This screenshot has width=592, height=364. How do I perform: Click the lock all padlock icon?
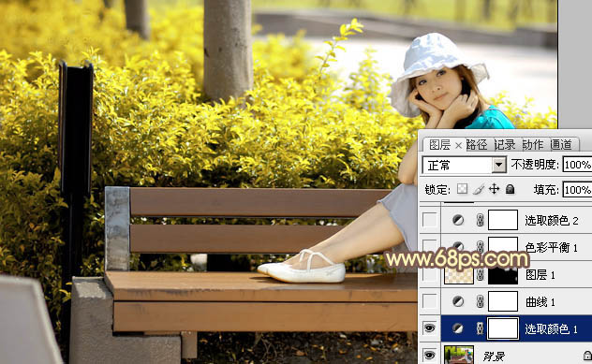click(x=511, y=189)
